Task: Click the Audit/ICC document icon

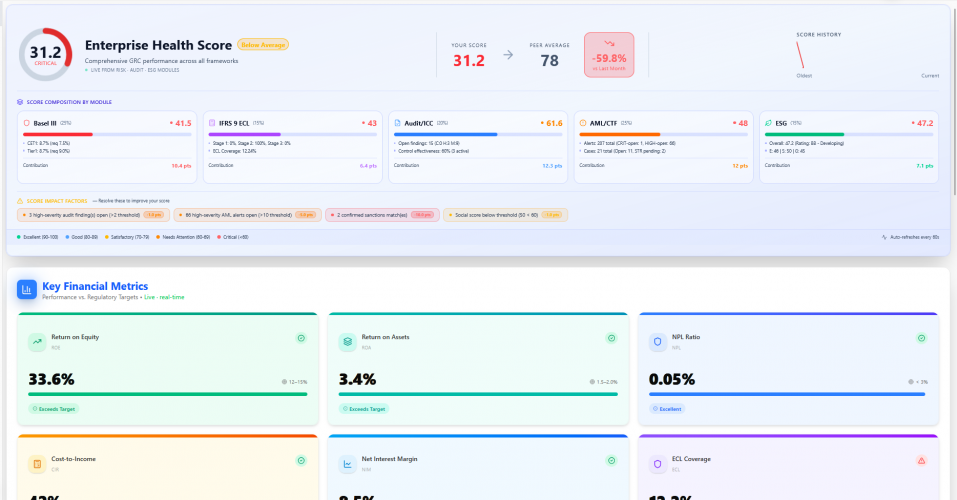Action: click(x=397, y=123)
